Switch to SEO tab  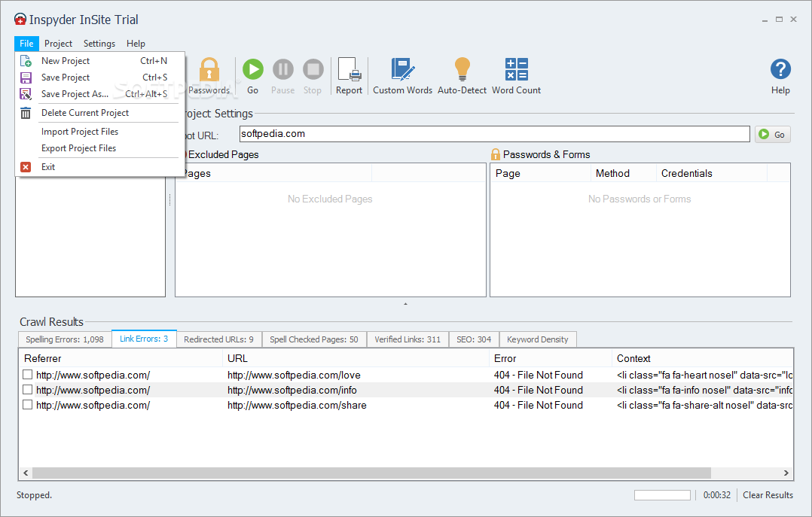474,339
